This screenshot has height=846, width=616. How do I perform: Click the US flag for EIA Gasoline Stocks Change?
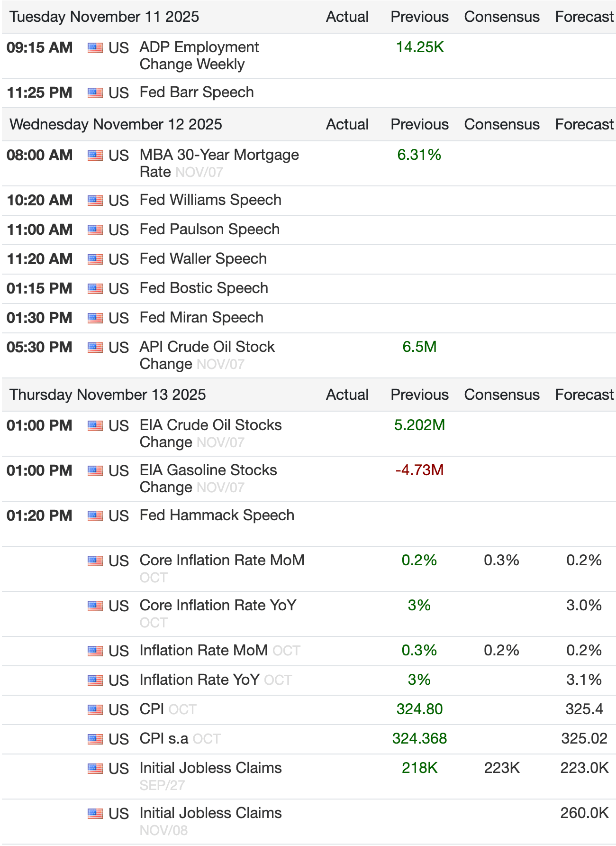click(x=95, y=471)
